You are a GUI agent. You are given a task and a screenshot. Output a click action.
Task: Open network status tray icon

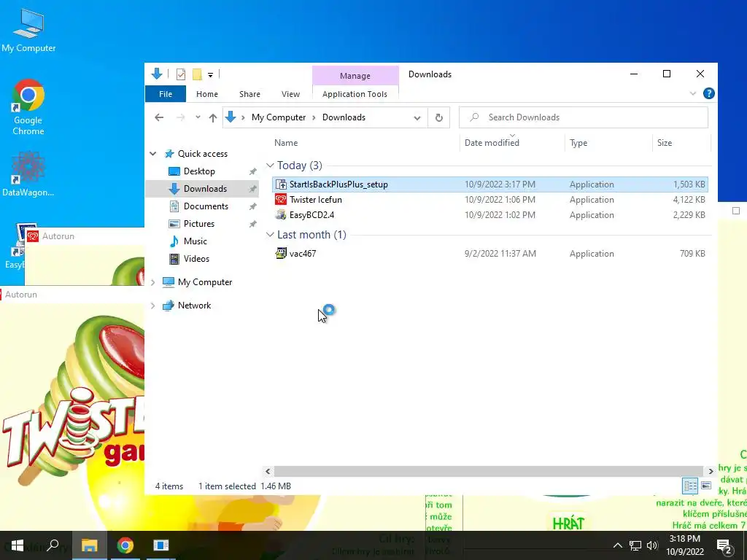coord(635,545)
